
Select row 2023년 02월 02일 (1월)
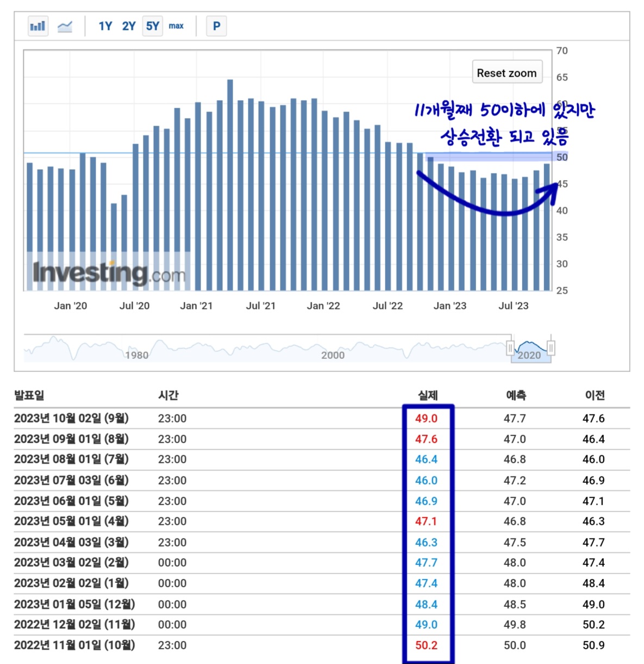(x=322, y=584)
